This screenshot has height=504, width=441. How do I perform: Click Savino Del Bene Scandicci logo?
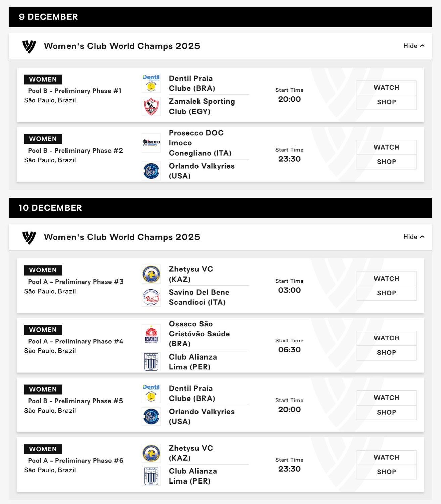pos(151,297)
